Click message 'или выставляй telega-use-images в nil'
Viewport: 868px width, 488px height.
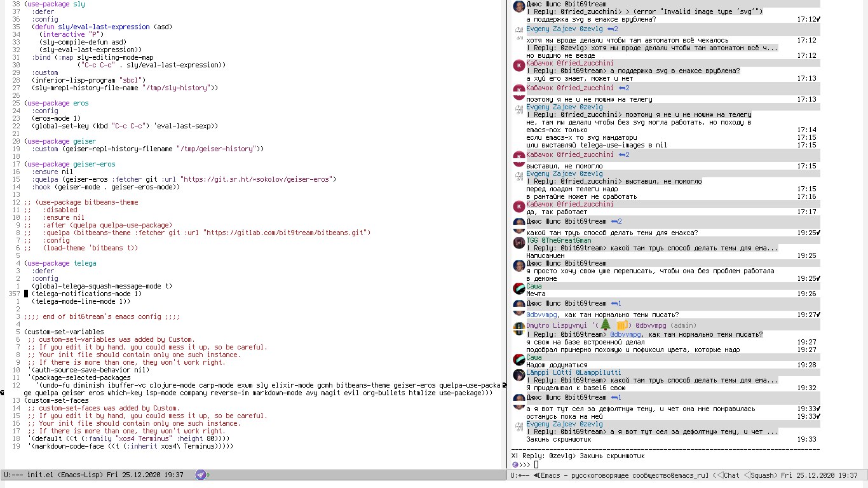pyautogui.click(x=597, y=145)
